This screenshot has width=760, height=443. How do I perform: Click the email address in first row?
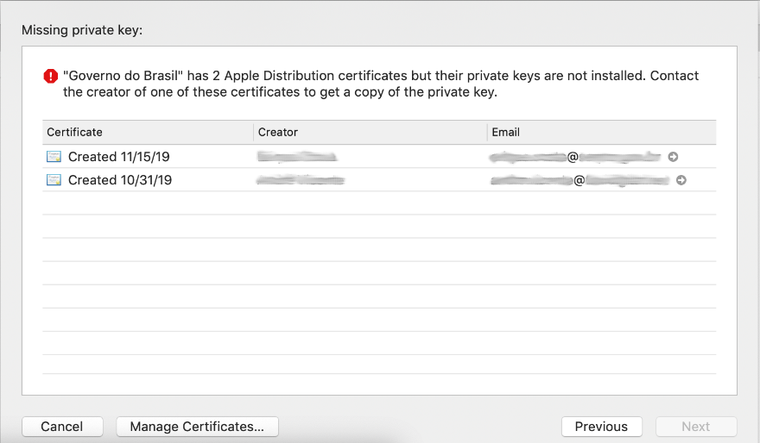(x=575, y=157)
